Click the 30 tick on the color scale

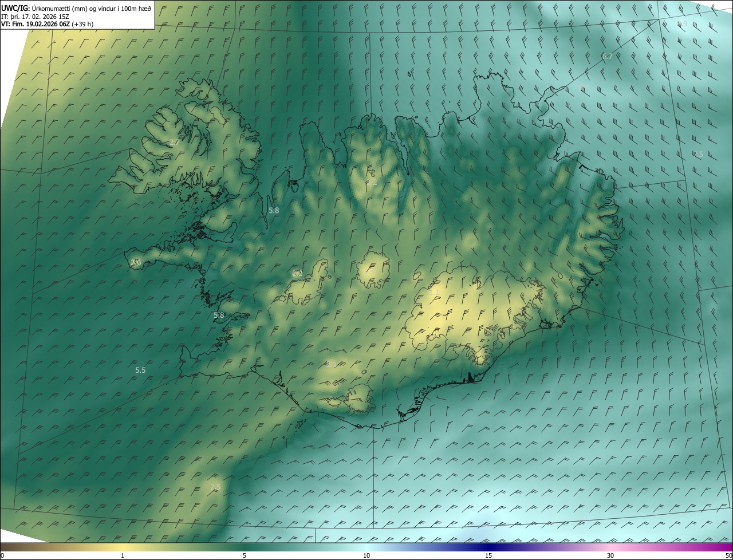click(610, 555)
